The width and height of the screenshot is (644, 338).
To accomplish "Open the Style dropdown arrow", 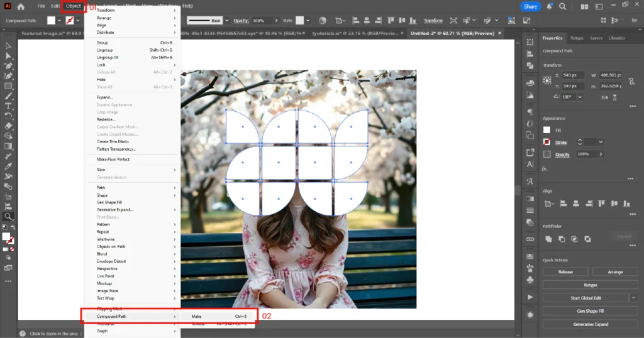I will click(x=308, y=21).
